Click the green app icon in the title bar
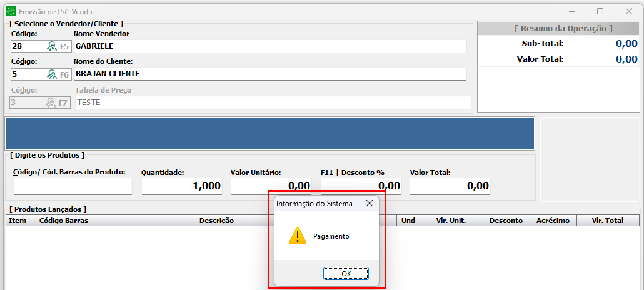 [x=10, y=11]
